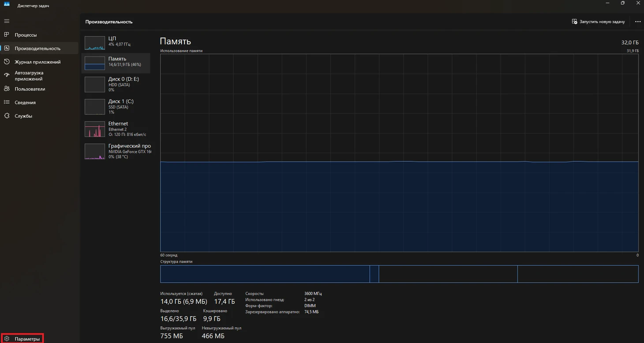Click the Журнал приложений history icon
The width and height of the screenshot is (644, 343).
click(x=7, y=62)
